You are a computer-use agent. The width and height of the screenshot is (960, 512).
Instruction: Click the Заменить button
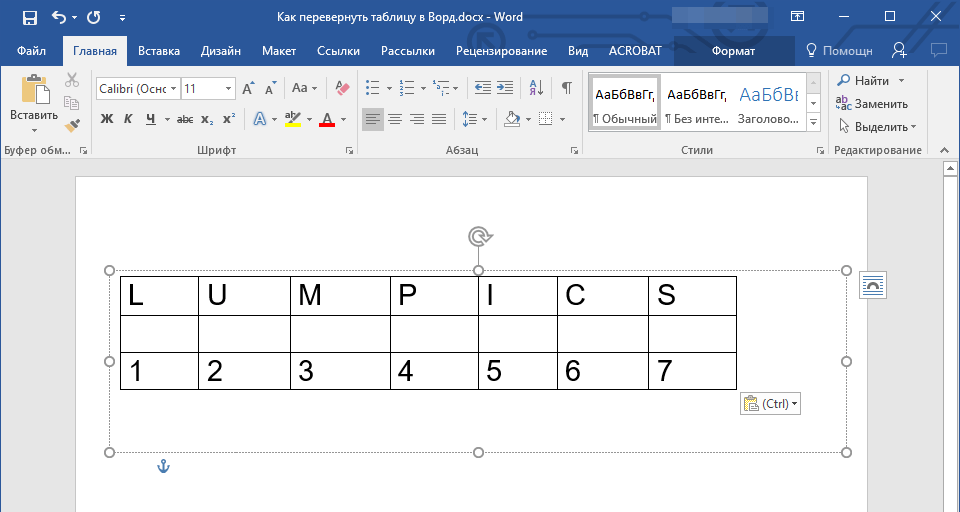point(872,103)
